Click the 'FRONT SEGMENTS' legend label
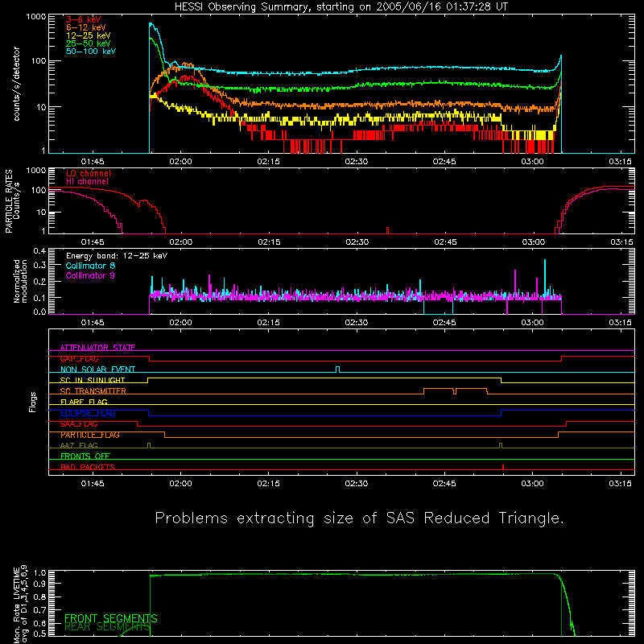This screenshot has height=644, width=644. [x=111, y=618]
